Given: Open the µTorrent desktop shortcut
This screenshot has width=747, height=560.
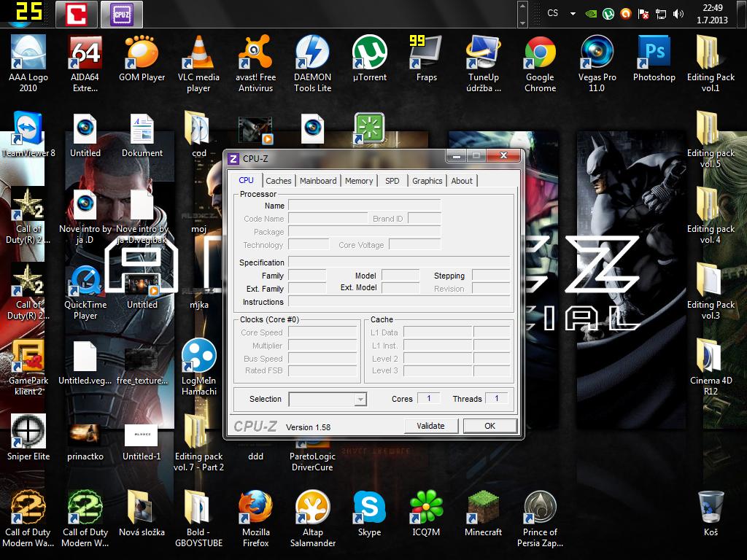Looking at the screenshot, I should 370,53.
